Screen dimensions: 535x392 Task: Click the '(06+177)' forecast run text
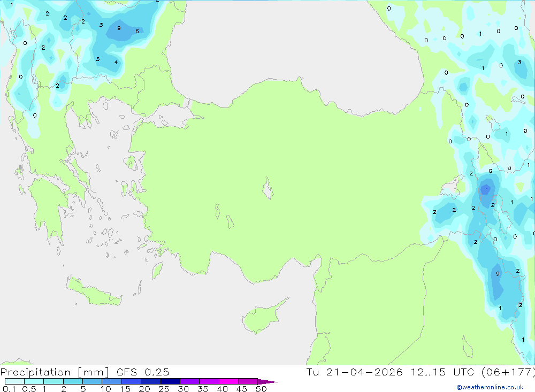point(508,372)
